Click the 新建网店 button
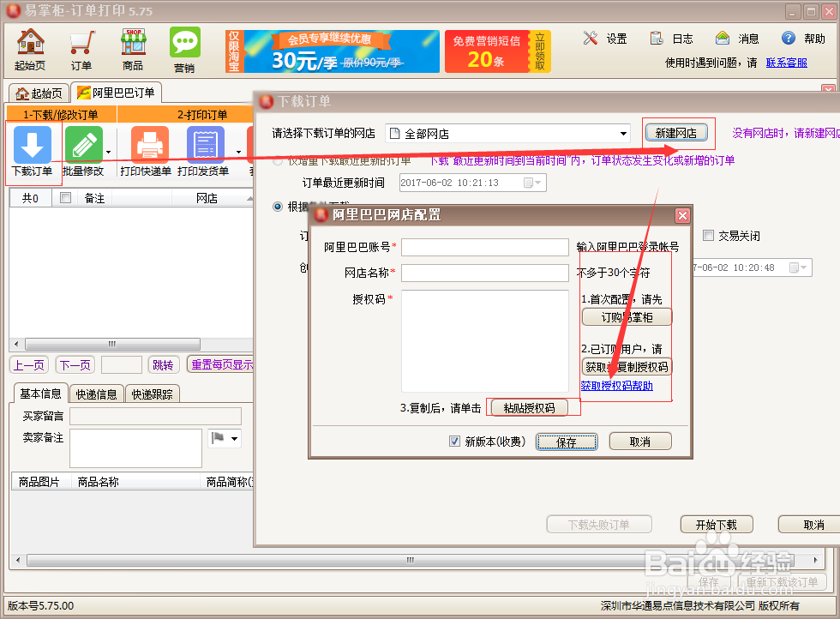Viewport: 840px width, 619px height. 676,133
